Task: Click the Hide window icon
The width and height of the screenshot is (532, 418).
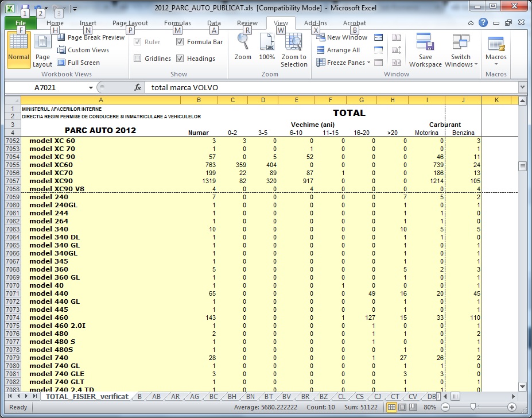Action: 378,50
